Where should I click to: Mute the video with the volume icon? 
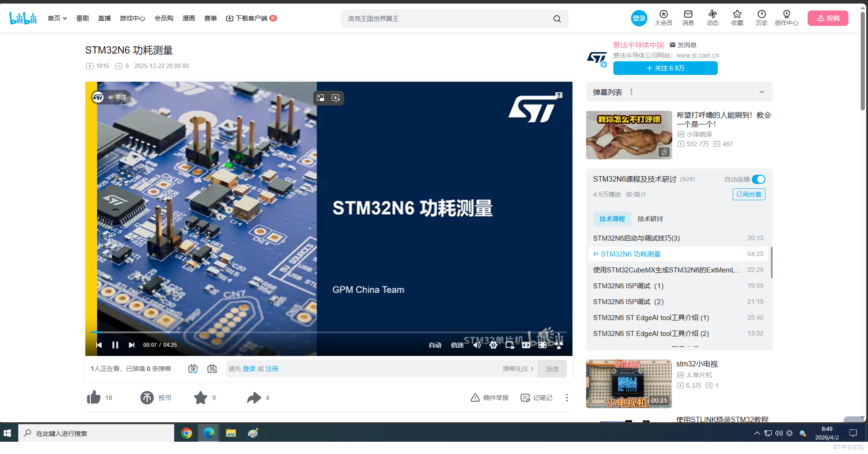click(x=477, y=345)
